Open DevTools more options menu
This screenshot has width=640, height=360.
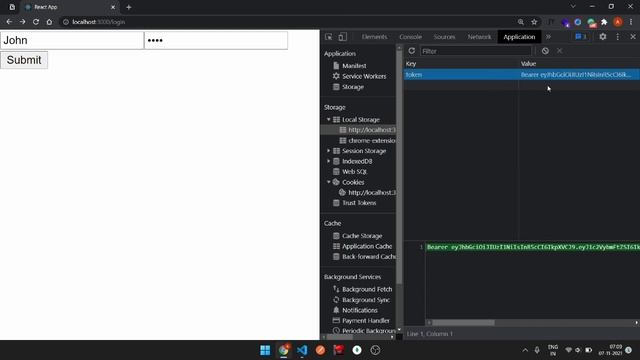click(x=618, y=37)
